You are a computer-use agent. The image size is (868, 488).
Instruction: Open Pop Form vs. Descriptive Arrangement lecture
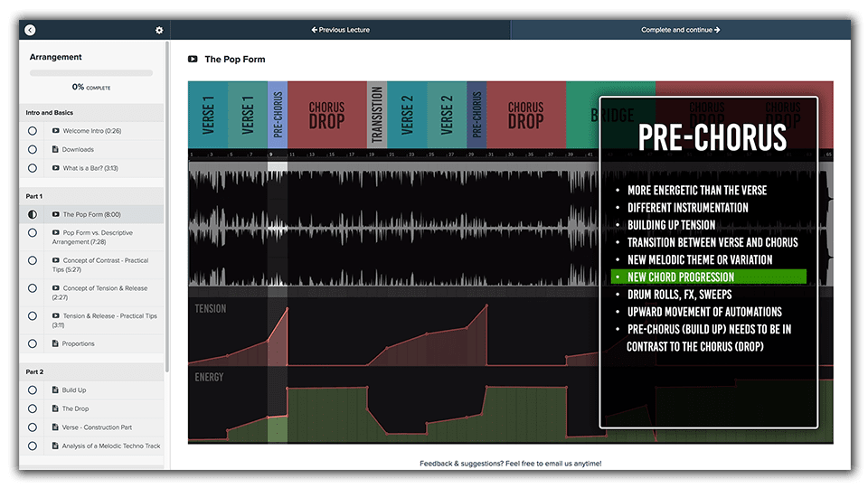coord(92,238)
